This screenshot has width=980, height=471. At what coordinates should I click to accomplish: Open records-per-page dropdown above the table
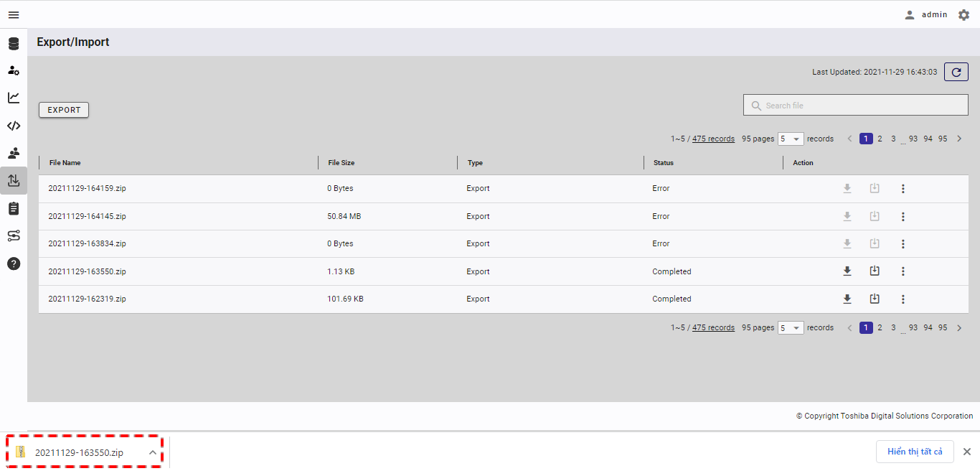tap(791, 139)
